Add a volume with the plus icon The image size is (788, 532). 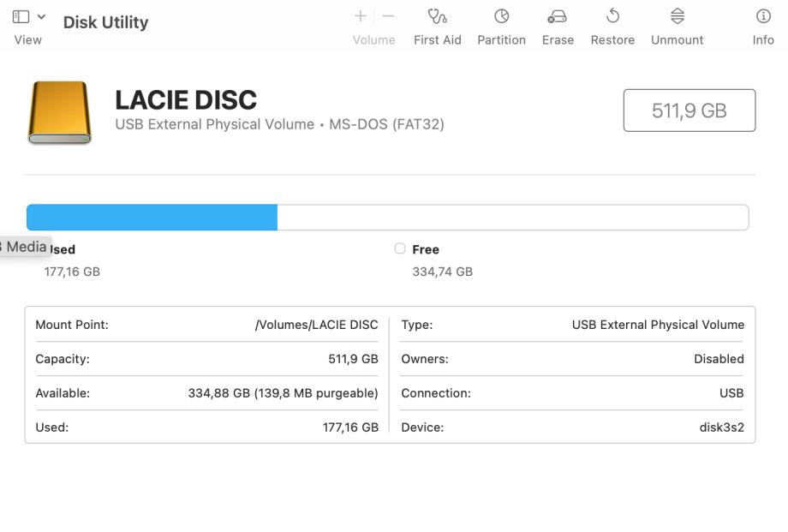pos(361,16)
